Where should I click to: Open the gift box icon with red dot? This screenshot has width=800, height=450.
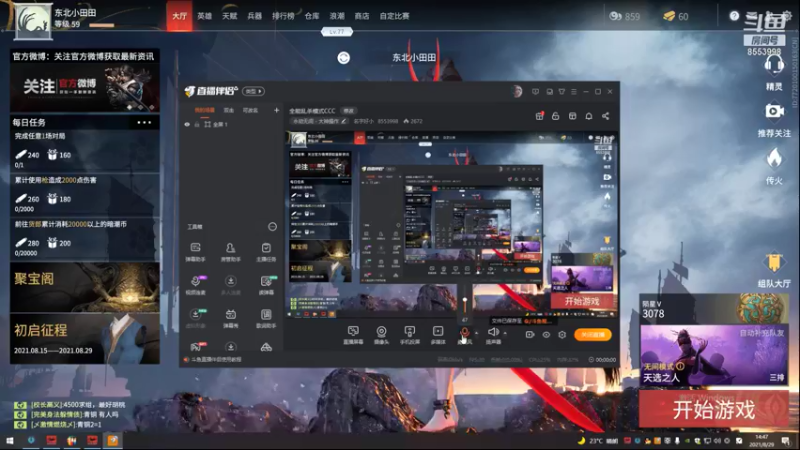click(x=539, y=116)
